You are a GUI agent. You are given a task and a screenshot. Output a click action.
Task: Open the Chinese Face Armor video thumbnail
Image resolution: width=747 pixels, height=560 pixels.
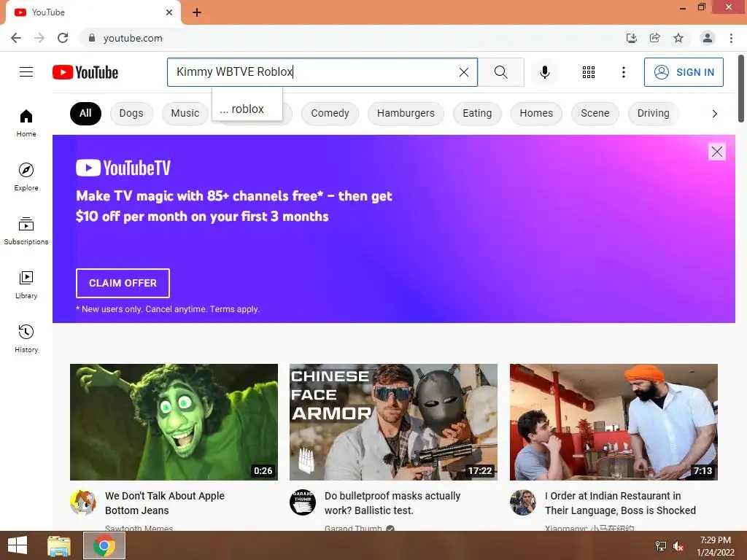point(393,422)
